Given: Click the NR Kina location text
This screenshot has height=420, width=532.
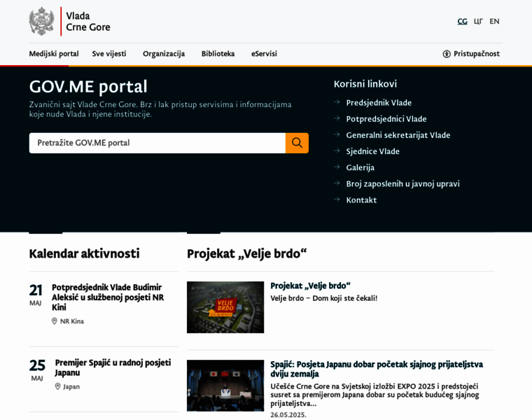Looking at the screenshot, I should coord(72,321).
